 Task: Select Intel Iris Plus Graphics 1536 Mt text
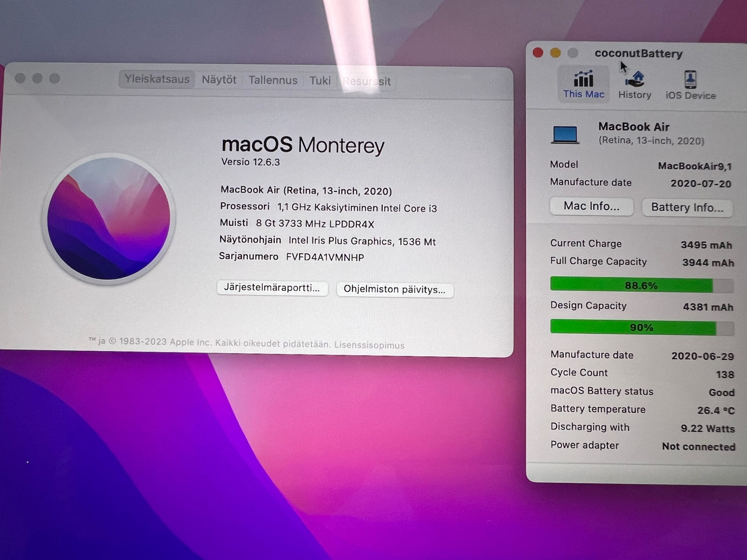tap(362, 241)
